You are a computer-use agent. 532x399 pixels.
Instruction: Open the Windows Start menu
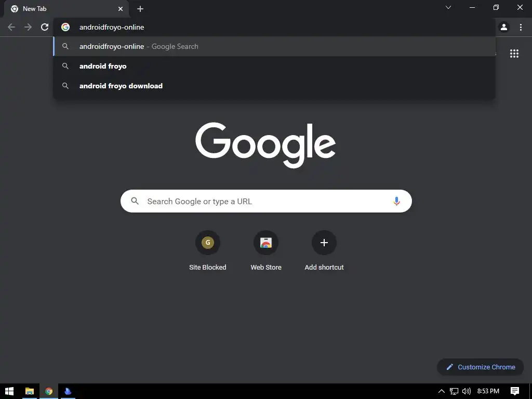pos(9,391)
